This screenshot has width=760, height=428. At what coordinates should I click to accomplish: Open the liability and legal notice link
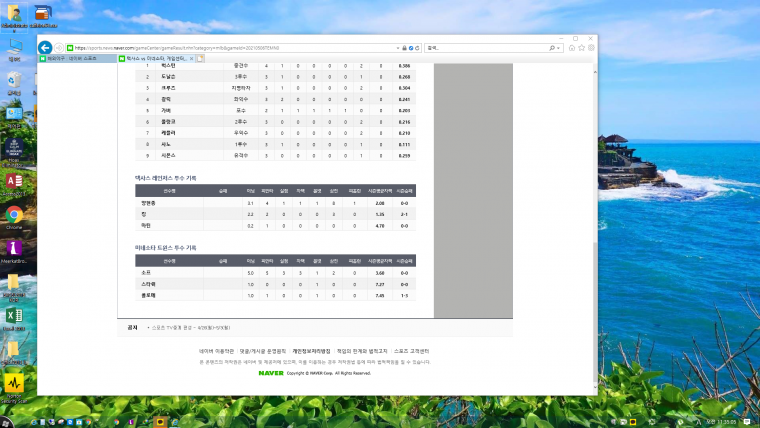362,351
